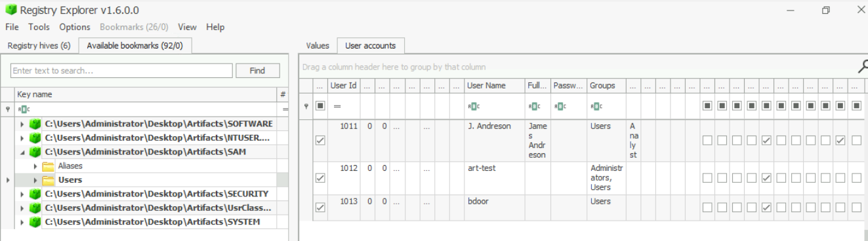The width and height of the screenshot is (868, 241).
Task: Toggle the row checkbox for user 1013
Action: (x=320, y=208)
